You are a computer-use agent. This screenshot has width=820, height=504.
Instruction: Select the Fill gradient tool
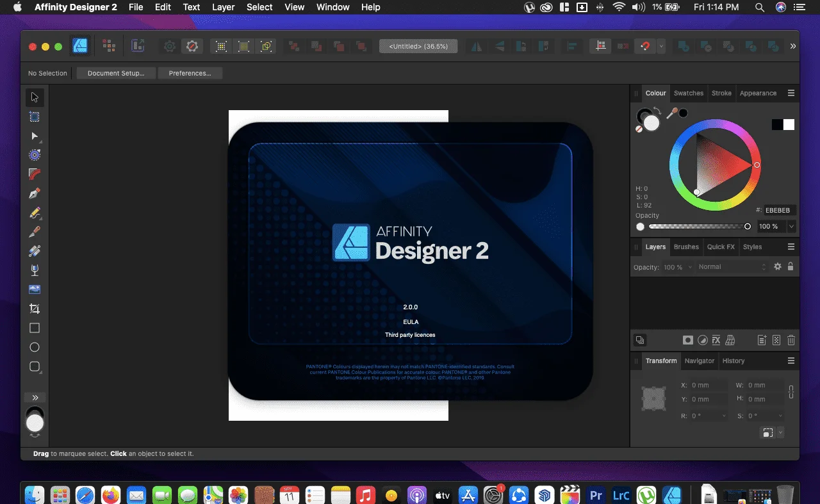[x=35, y=251]
